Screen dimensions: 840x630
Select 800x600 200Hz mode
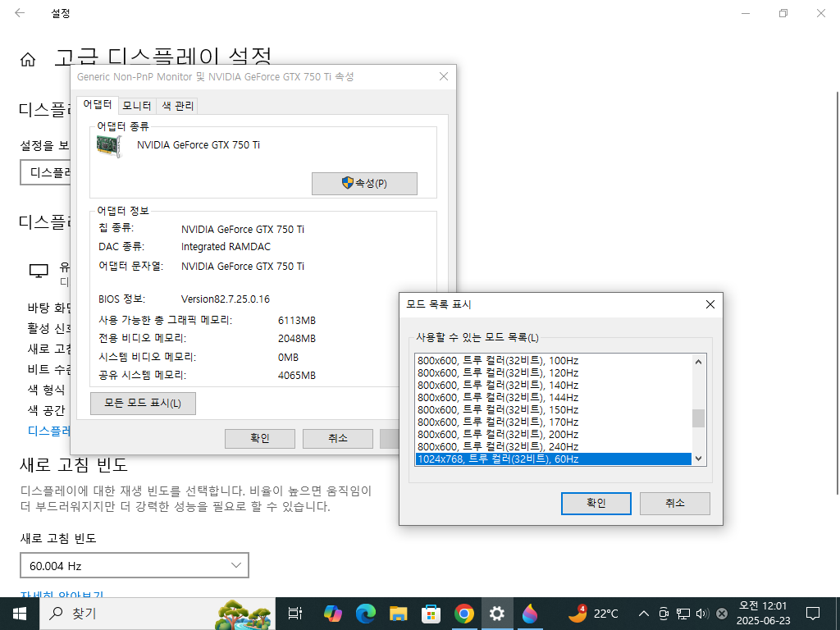[x=554, y=435]
